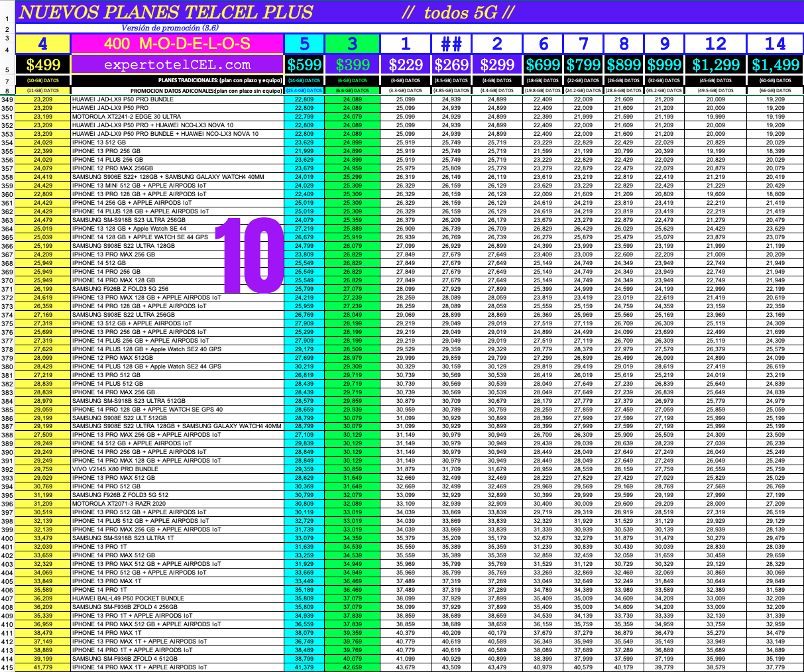Image resolution: width=804 pixels, height=672 pixels.
Task: Select the yellow $499 plan price cell
Action: click(43, 64)
